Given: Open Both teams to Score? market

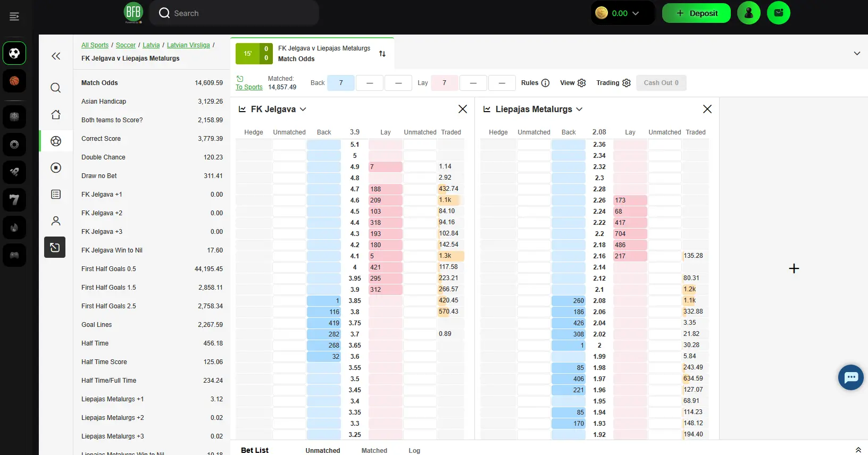Looking at the screenshot, I should coord(152,120).
